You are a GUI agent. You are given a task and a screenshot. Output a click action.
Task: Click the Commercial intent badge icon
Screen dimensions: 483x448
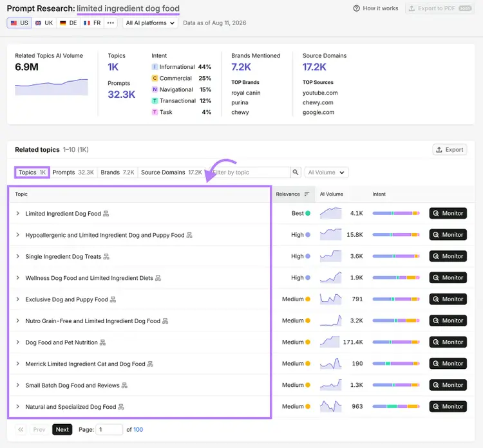tap(155, 79)
